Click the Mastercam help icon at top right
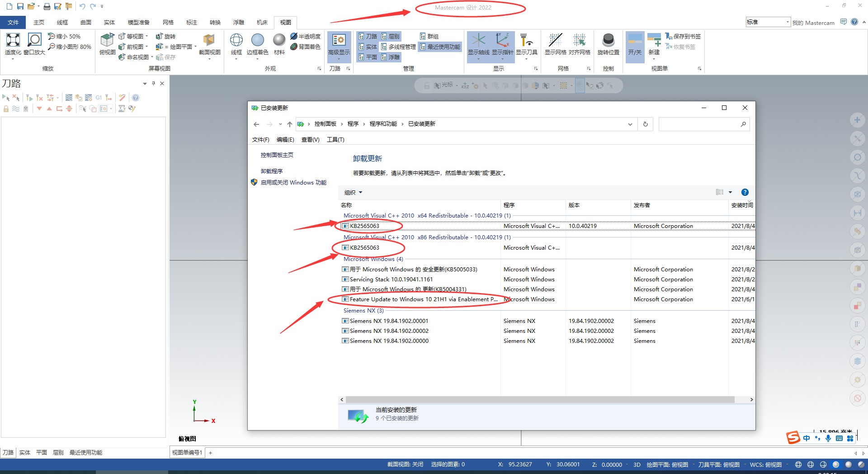The height and width of the screenshot is (474, 868). click(x=854, y=22)
